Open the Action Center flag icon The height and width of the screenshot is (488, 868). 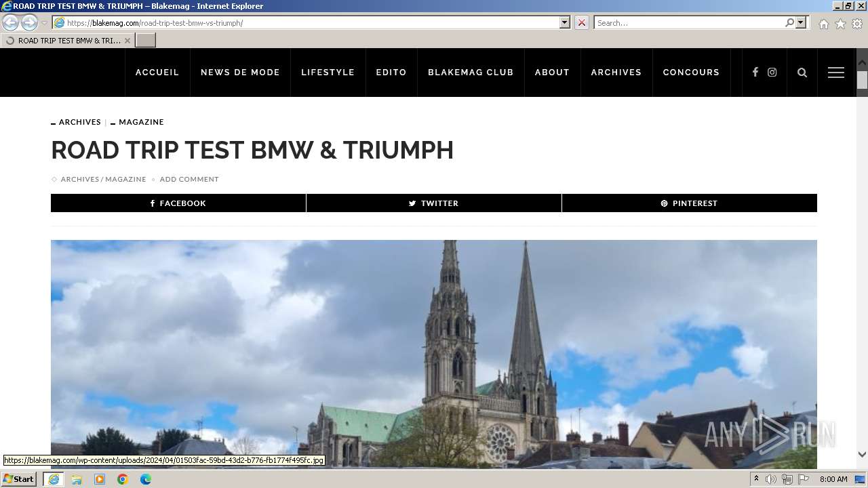804,479
